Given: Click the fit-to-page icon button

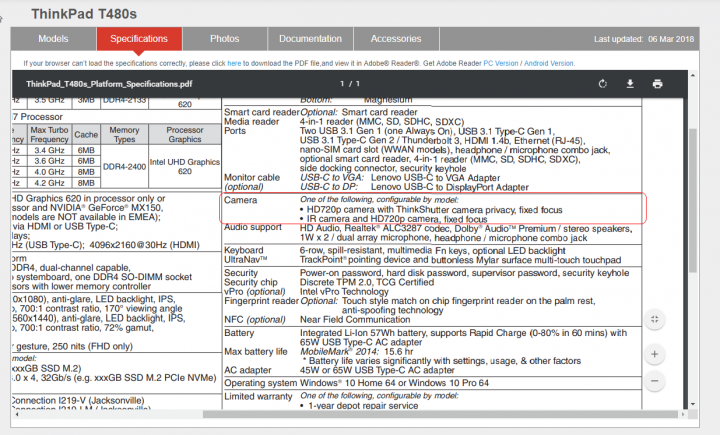Looking at the screenshot, I should coord(654,319).
